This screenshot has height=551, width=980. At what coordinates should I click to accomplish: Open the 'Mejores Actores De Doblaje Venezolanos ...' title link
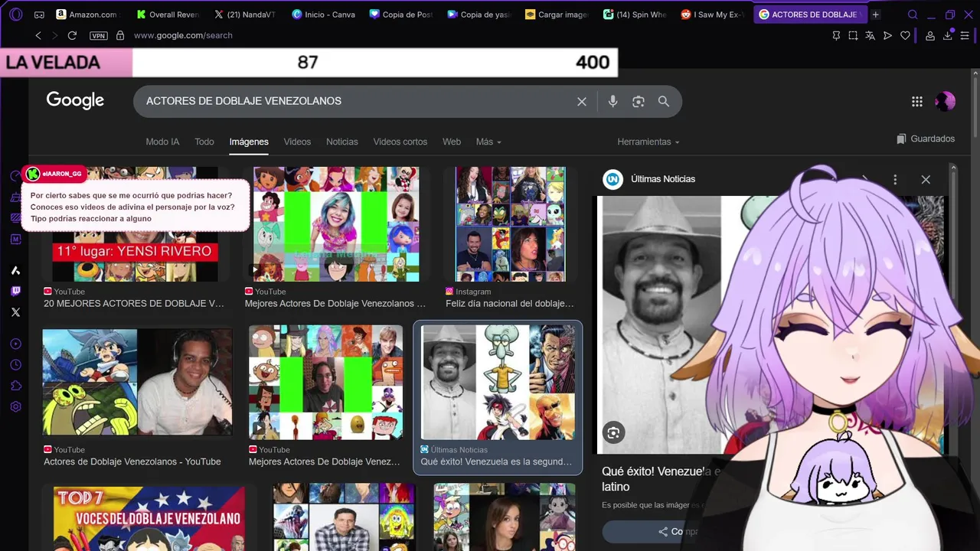coord(335,303)
